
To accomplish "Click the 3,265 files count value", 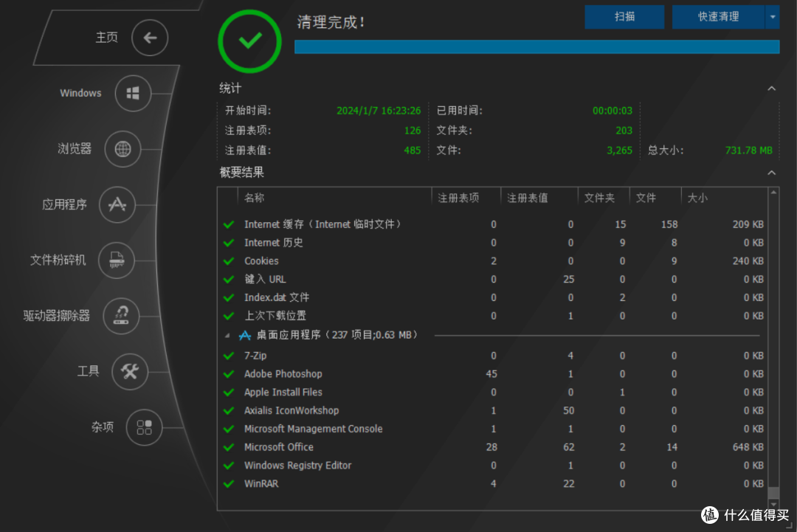I will (620, 151).
